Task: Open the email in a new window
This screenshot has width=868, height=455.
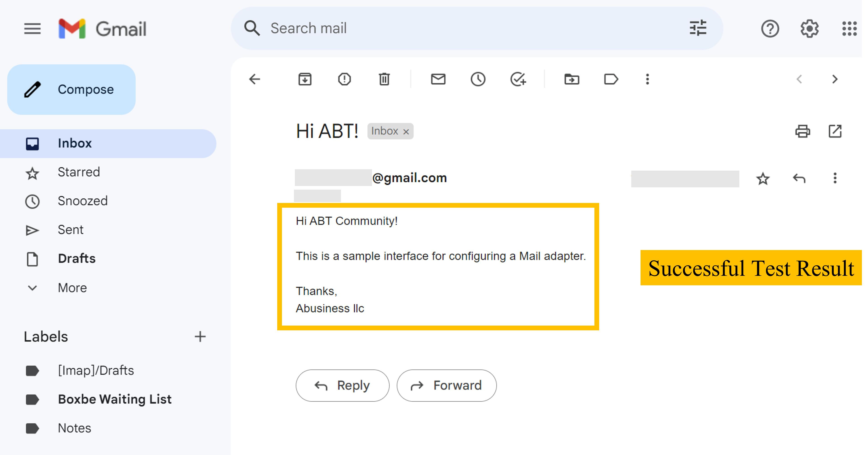Action: click(835, 131)
